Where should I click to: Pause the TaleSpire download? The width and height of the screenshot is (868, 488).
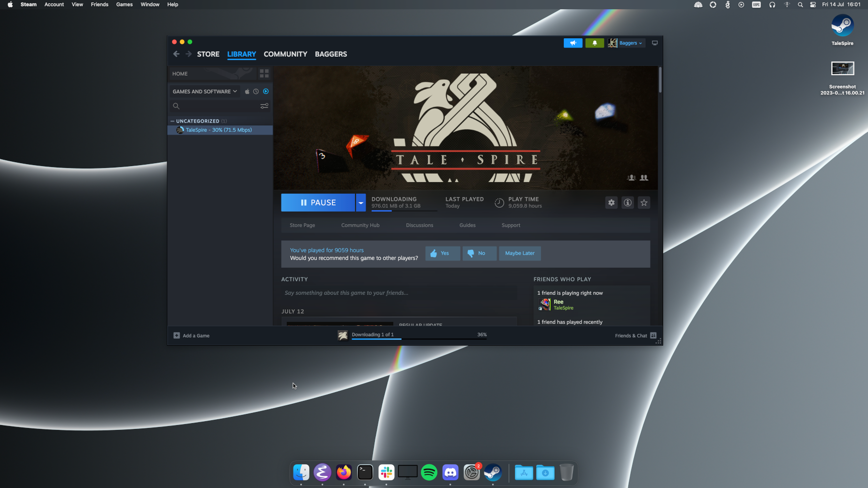pos(318,203)
